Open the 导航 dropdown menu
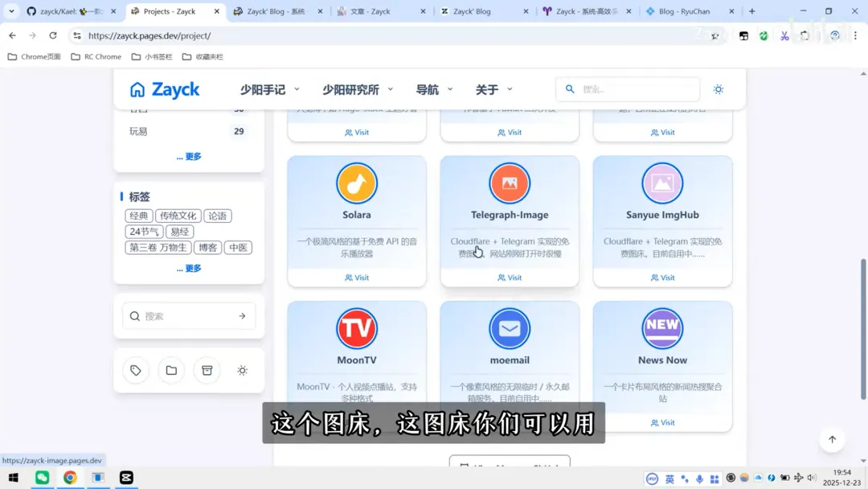Screen dimensions: 868x489 pos(434,89)
